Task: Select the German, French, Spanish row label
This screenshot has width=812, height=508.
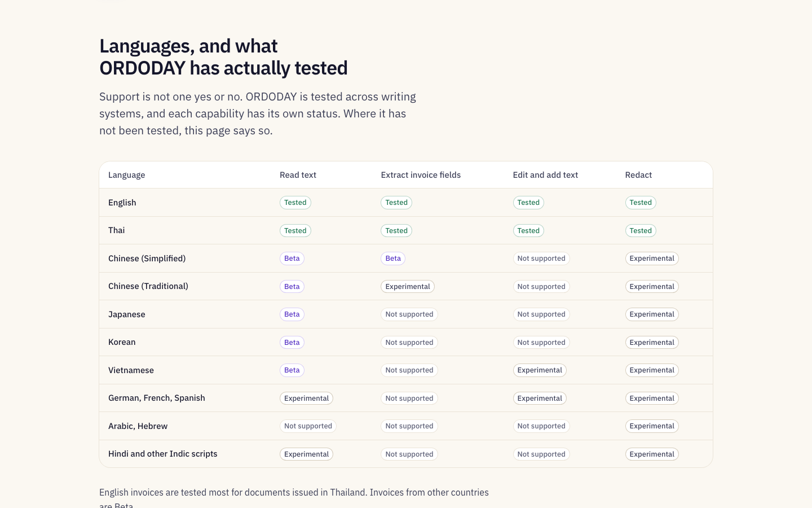Action: tap(157, 398)
